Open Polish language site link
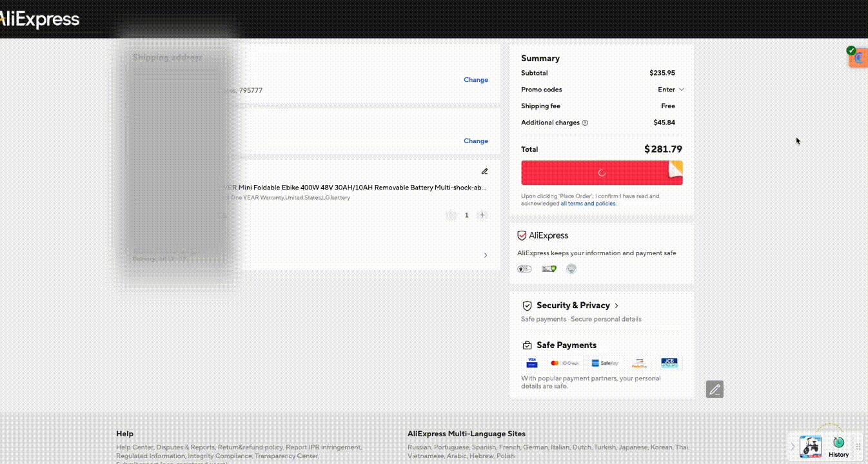Viewport: 868px width, 464px height. pyautogui.click(x=506, y=456)
